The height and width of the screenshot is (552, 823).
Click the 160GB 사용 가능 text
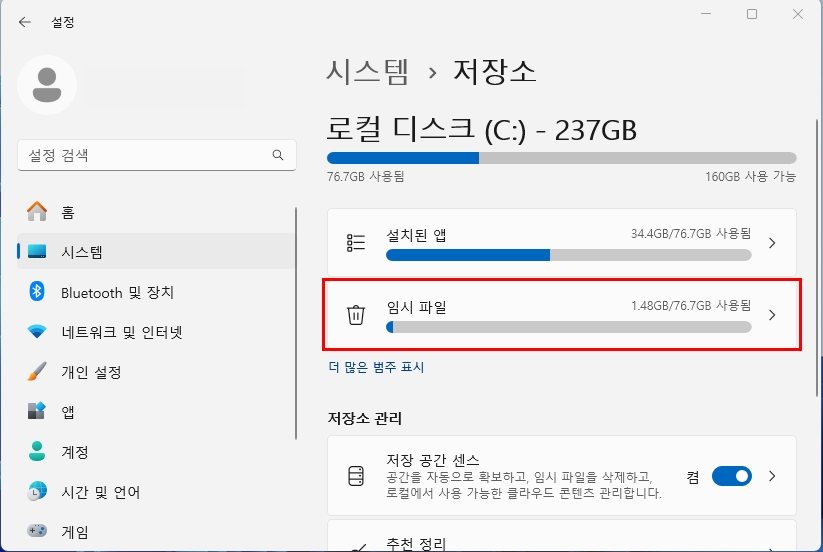[750, 176]
